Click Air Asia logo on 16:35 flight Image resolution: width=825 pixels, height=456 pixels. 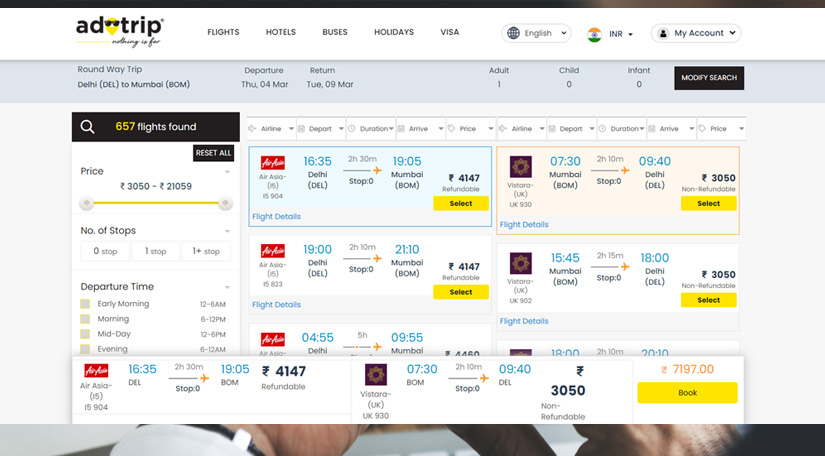coord(273,162)
